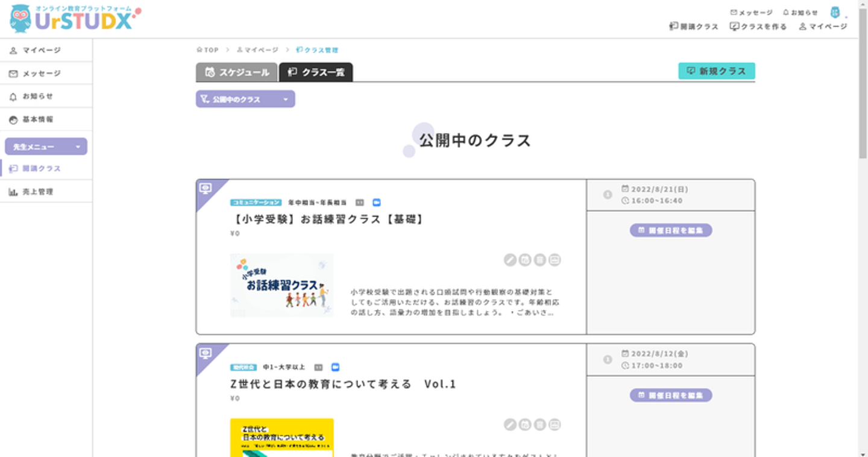Go to マイページ in the breadcrumb
This screenshot has height=457, width=868.
[257, 50]
